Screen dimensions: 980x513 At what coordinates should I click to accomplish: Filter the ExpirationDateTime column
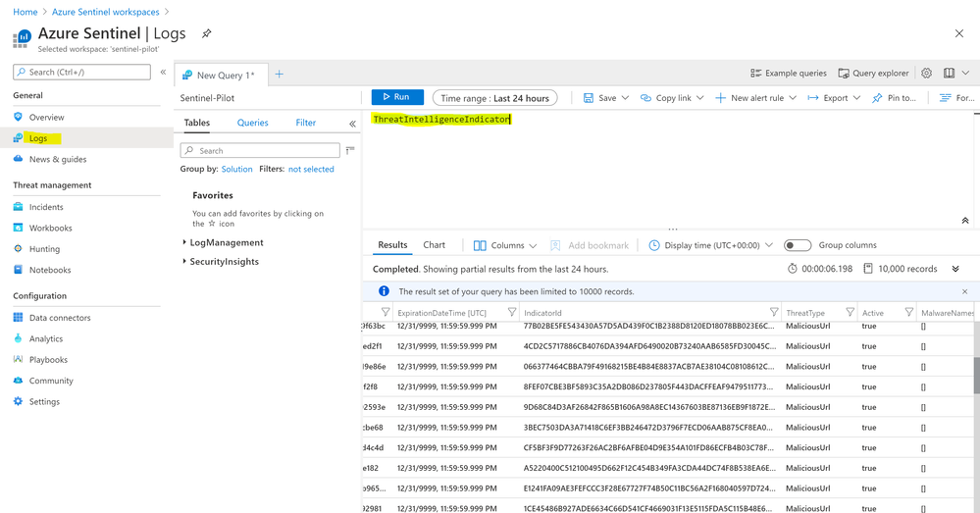[512, 313]
